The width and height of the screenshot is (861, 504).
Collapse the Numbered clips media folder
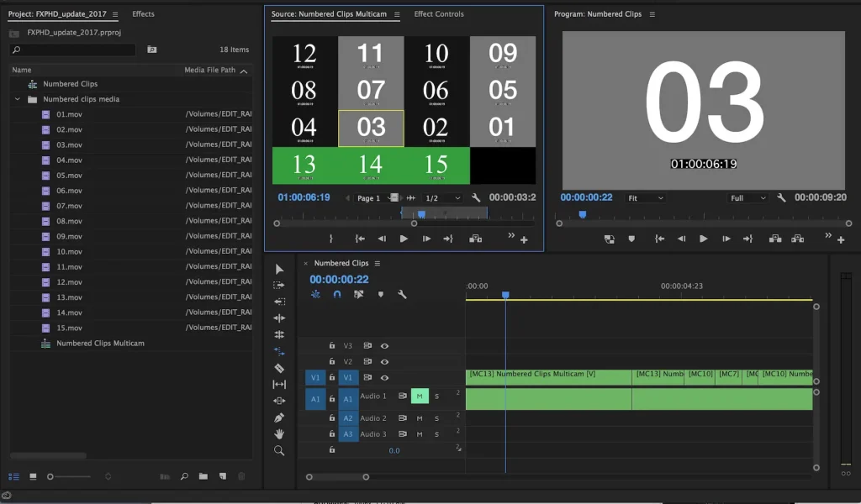tap(17, 97)
